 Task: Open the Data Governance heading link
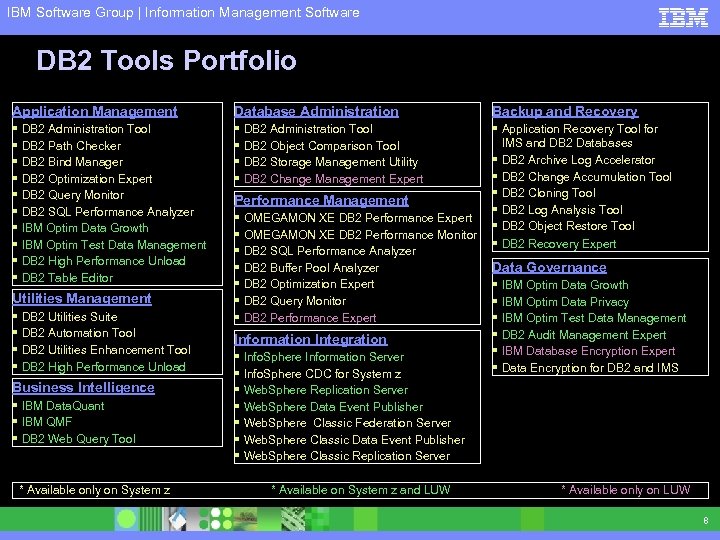(550, 267)
